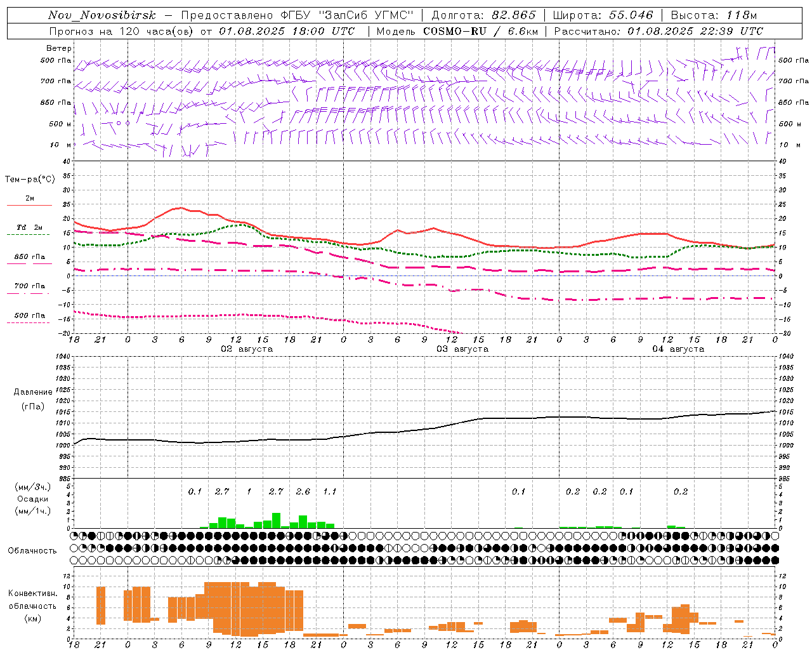The height and width of the screenshot is (650, 812).
Task: Click the Ветер panel label
Action: [58, 48]
